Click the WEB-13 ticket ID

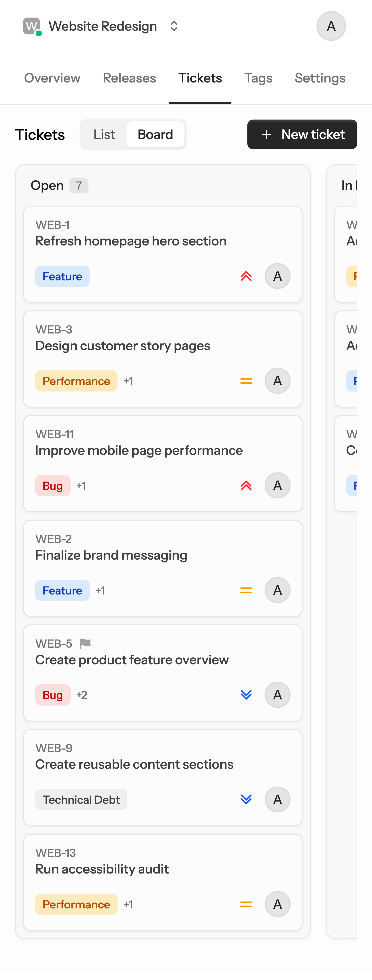(x=56, y=853)
